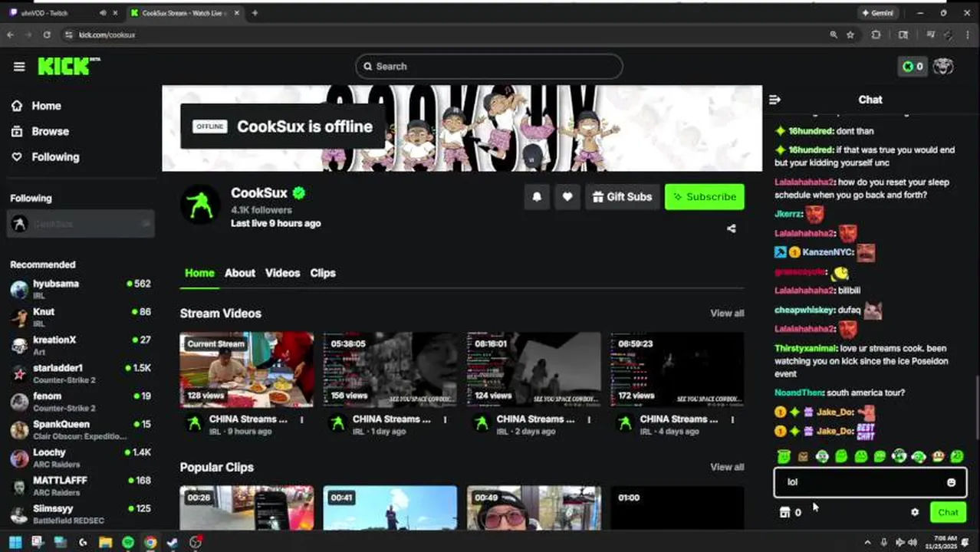Click the browser zoom magnifier icon
Image resolution: width=980 pixels, height=552 pixels.
pos(834,34)
